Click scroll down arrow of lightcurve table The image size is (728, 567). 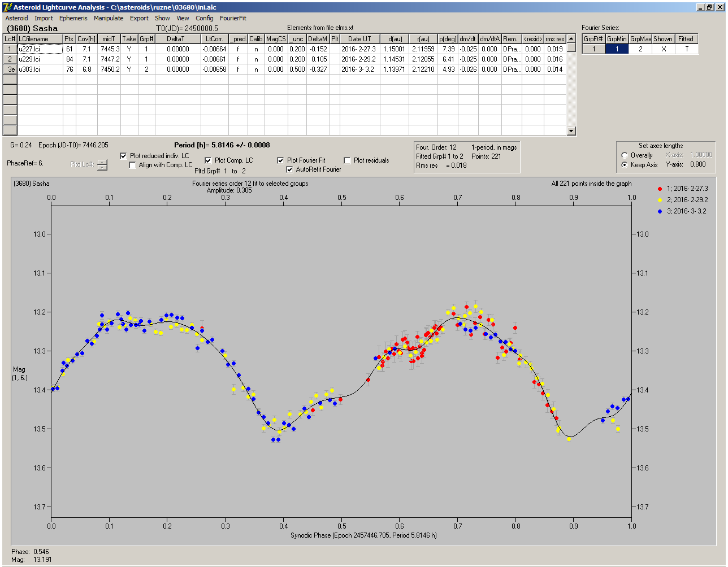pos(571,131)
